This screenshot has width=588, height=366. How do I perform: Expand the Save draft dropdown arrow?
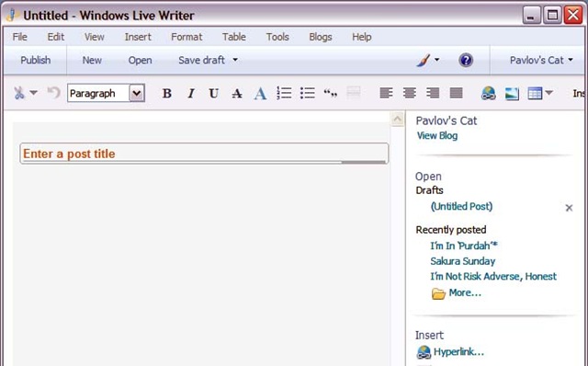point(235,60)
